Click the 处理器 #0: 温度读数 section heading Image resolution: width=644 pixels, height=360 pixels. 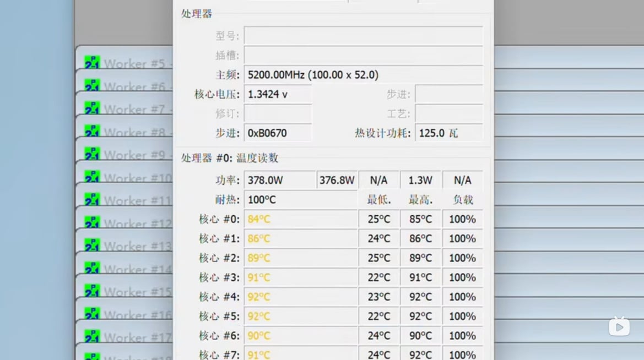tap(230, 158)
